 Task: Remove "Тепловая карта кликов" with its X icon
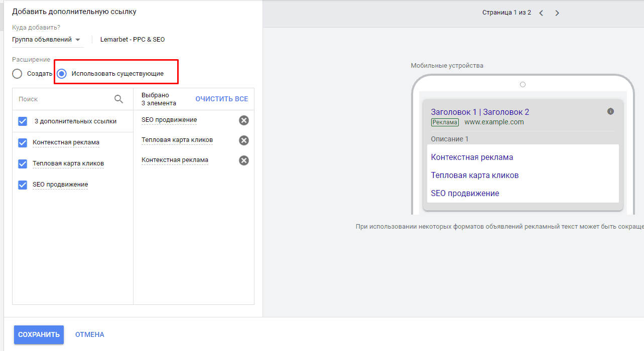pyautogui.click(x=244, y=140)
